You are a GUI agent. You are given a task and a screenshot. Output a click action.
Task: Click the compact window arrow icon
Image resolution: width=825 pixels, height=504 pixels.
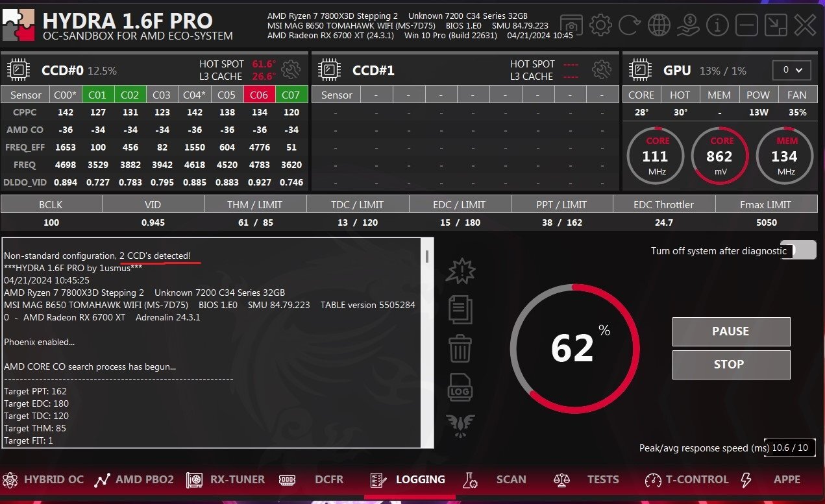pos(776,26)
